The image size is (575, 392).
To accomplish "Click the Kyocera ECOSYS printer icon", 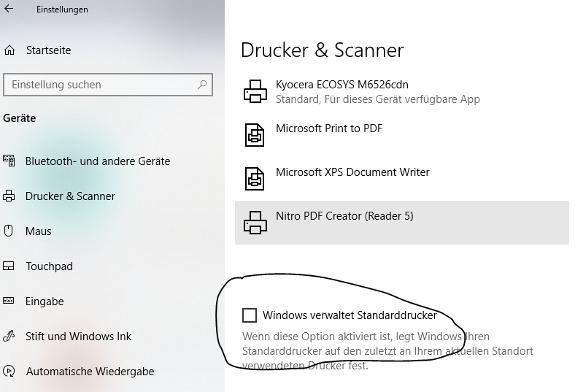I will click(x=255, y=91).
